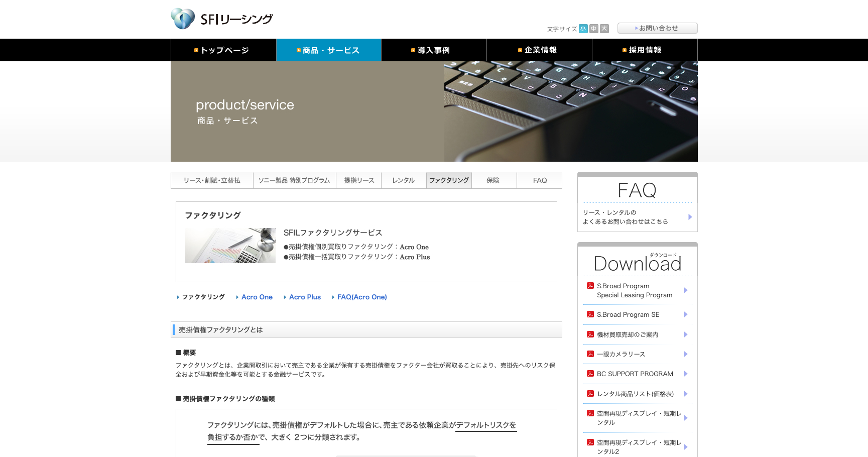
Task: Click the 売掛債権ファクタリングとは section heading
Action: 366,330
